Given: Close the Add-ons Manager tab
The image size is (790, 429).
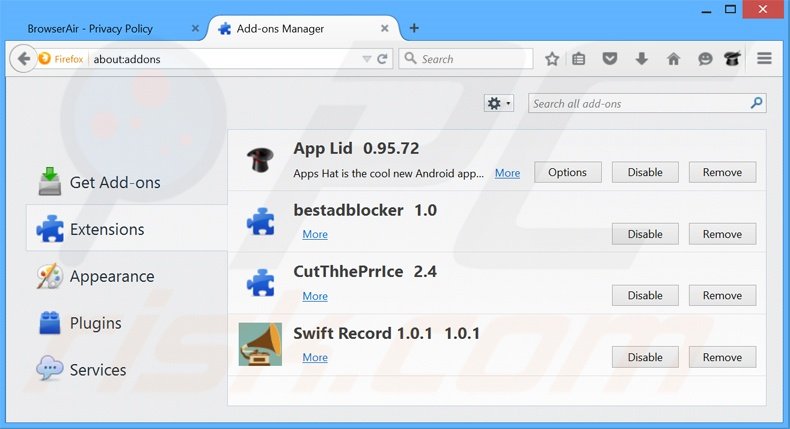Looking at the screenshot, I should (384, 29).
